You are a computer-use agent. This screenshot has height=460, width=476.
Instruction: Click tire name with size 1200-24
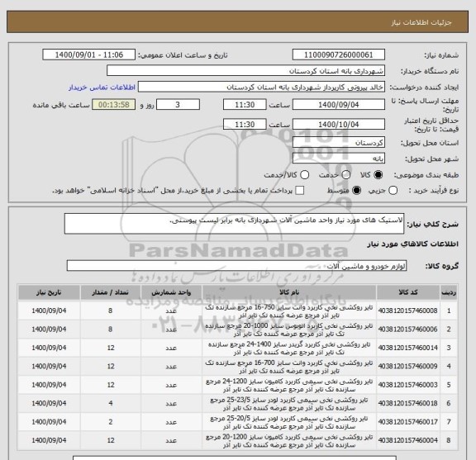[289, 386]
